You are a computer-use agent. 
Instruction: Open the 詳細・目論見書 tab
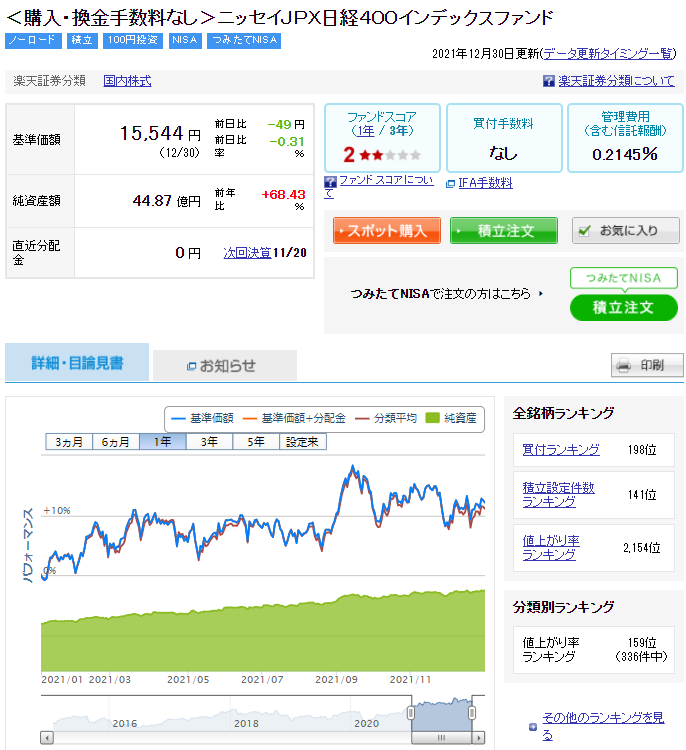coord(77,363)
